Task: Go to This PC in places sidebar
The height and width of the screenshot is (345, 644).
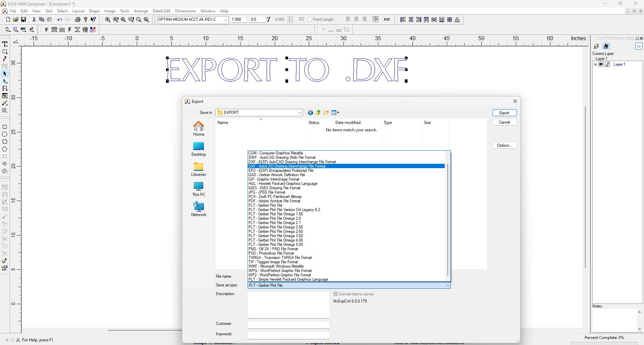Action: click(x=199, y=189)
